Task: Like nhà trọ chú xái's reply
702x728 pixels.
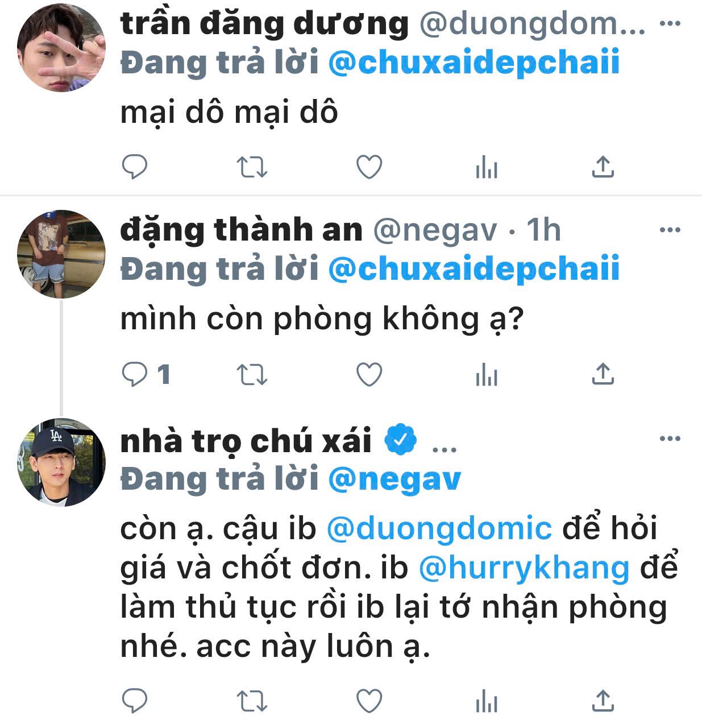Action: click(369, 701)
